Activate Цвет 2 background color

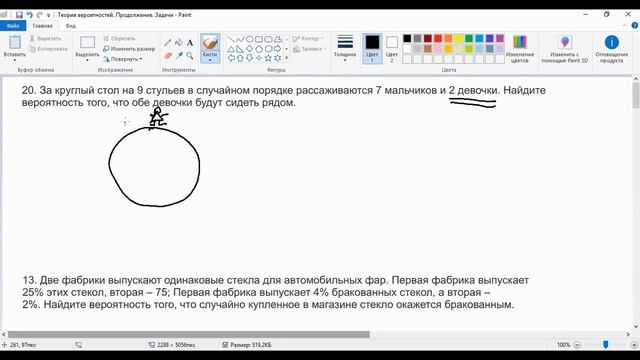391,48
